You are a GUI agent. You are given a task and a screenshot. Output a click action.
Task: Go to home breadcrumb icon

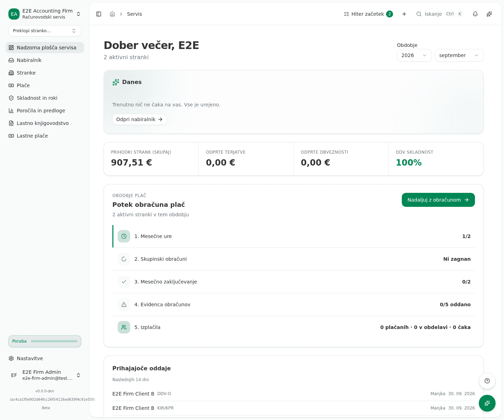(112, 14)
